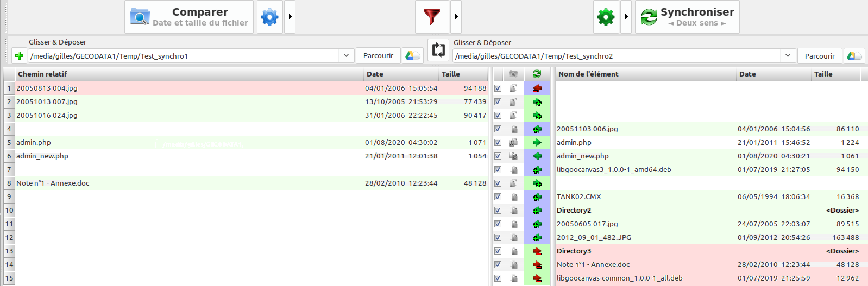Click category icon on row 3

[513, 115]
